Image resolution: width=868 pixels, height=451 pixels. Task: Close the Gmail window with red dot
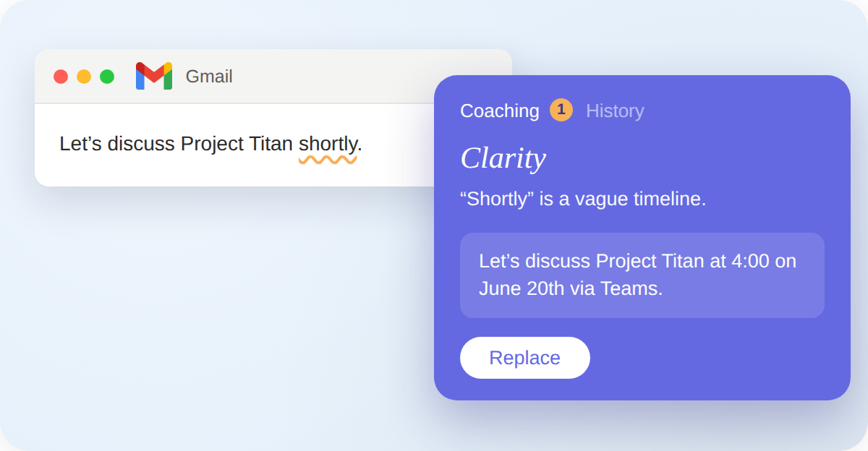click(61, 77)
